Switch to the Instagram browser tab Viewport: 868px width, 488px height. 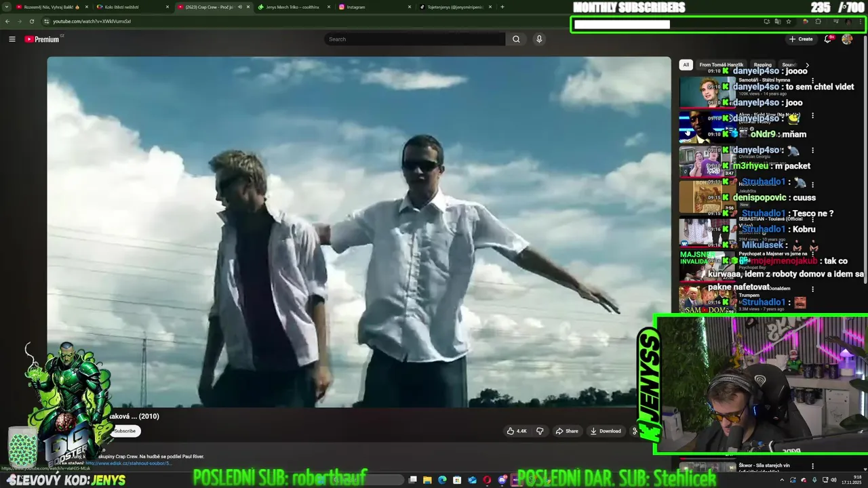click(373, 7)
